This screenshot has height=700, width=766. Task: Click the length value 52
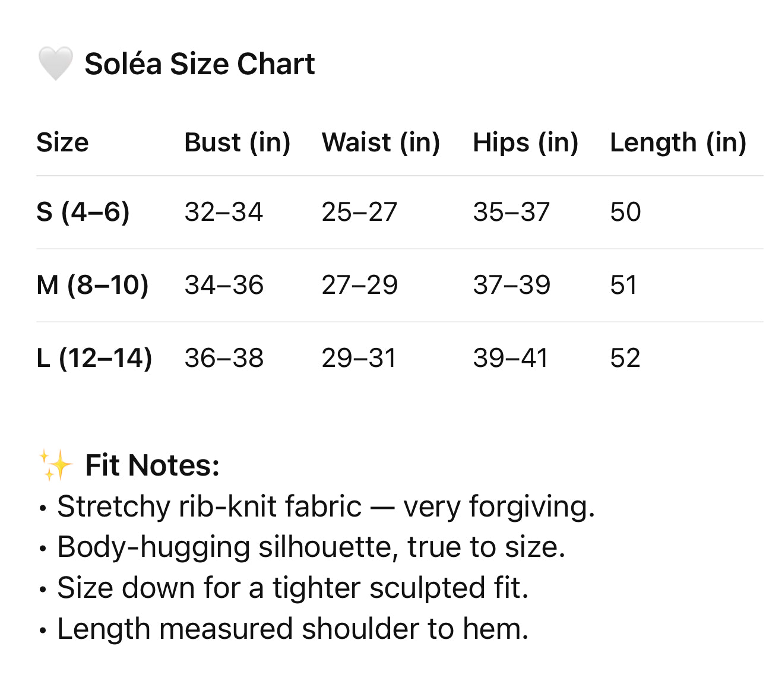click(x=625, y=358)
